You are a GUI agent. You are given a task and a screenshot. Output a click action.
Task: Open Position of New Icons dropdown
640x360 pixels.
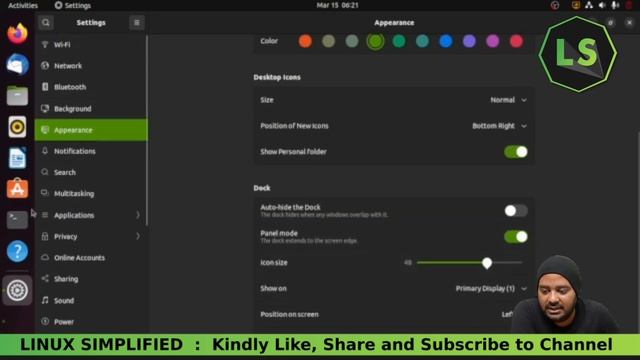(500, 126)
